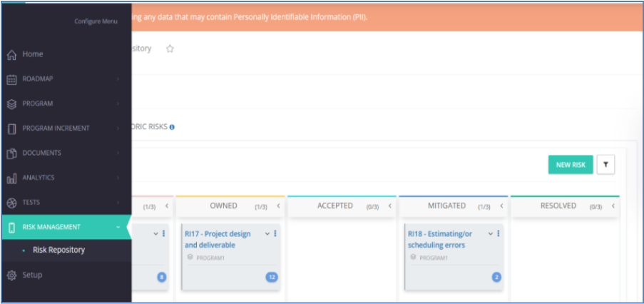Viewport: 644px width, 304px height.
Task: Click the Configure Menu link
Action: point(96,21)
